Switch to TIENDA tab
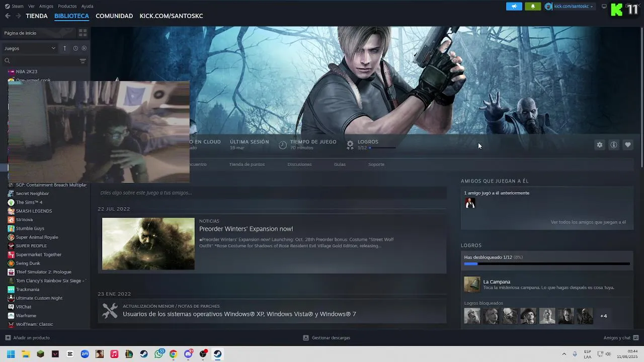The width and height of the screenshot is (644, 362). [x=37, y=16]
